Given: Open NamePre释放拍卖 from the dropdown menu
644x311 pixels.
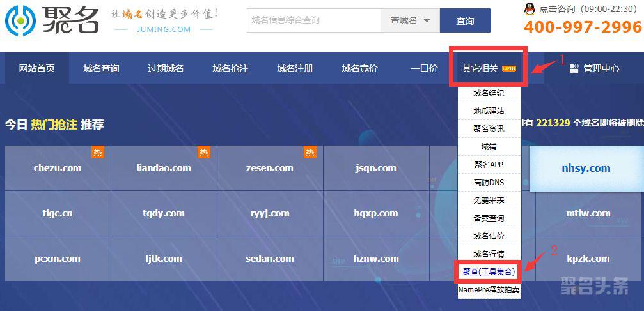Looking at the screenshot, I should coord(489,290).
